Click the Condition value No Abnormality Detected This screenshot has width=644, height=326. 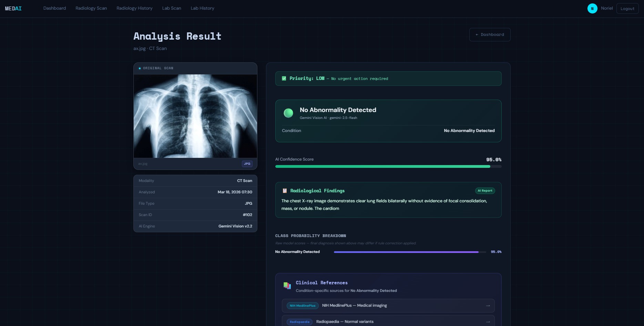tap(469, 131)
